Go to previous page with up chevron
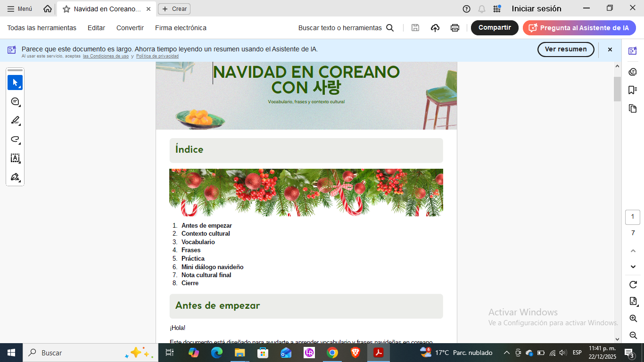Screen dimensions: 644x362 633,251
